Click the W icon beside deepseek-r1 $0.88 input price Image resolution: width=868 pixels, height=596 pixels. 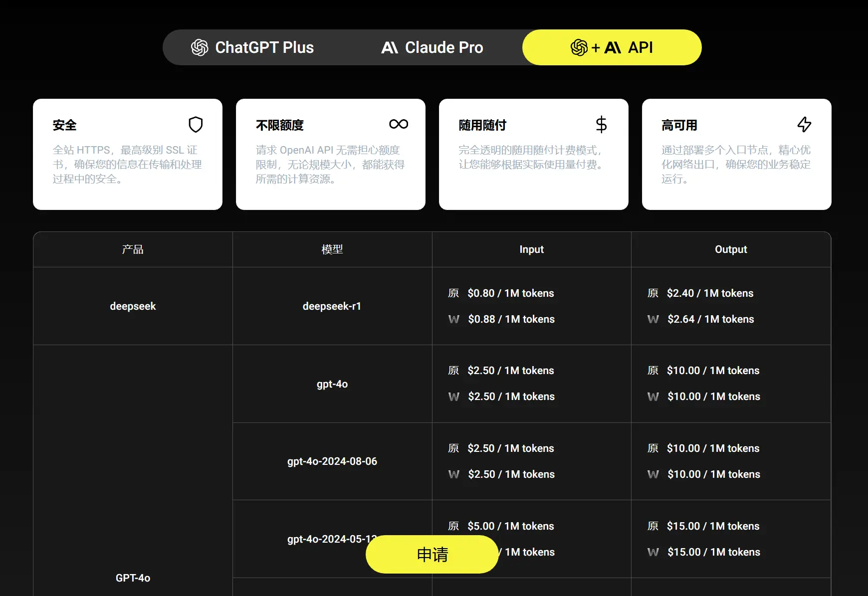(x=453, y=319)
